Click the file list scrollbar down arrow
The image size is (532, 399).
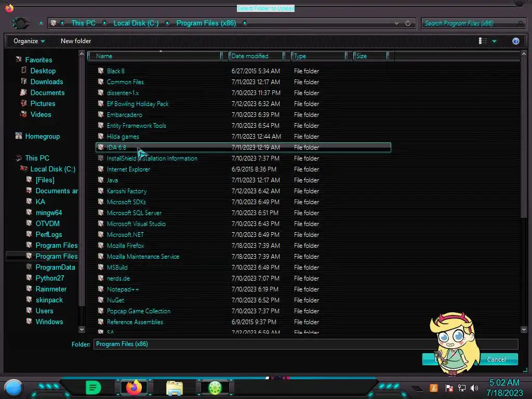click(x=524, y=329)
